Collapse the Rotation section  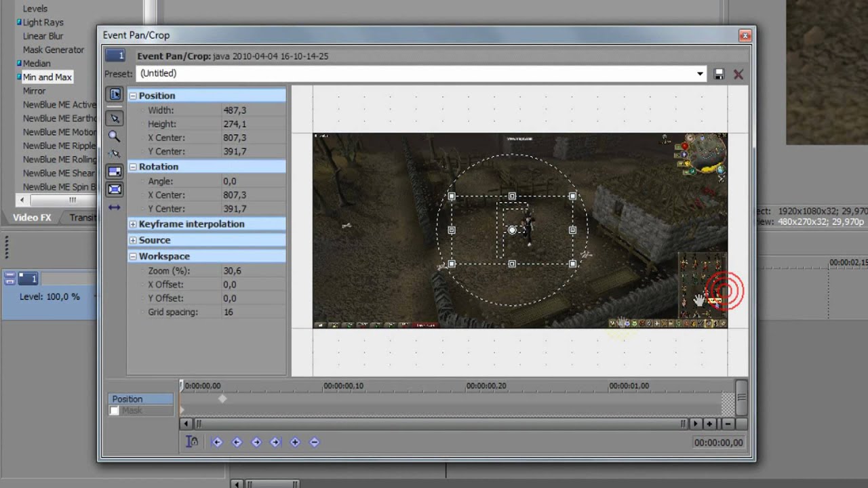[x=134, y=167]
